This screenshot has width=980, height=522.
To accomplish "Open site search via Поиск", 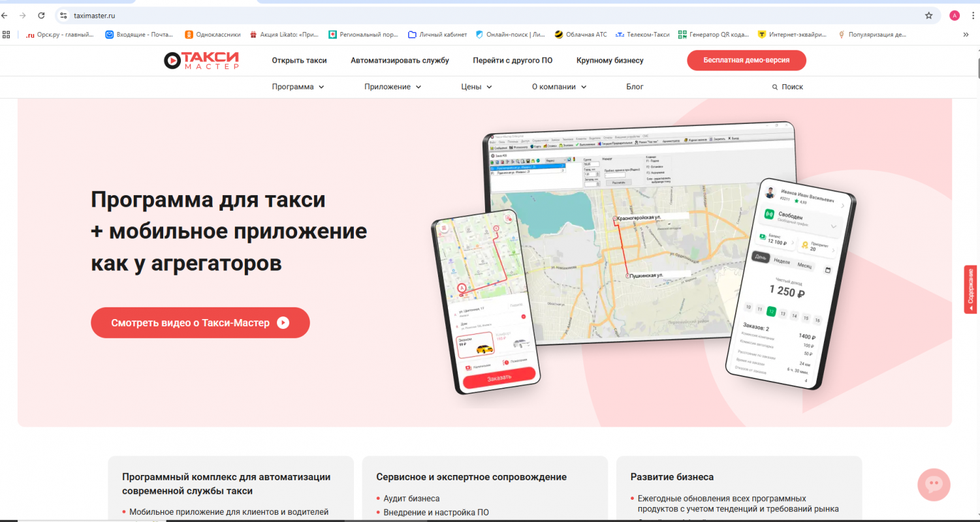I will pos(787,87).
